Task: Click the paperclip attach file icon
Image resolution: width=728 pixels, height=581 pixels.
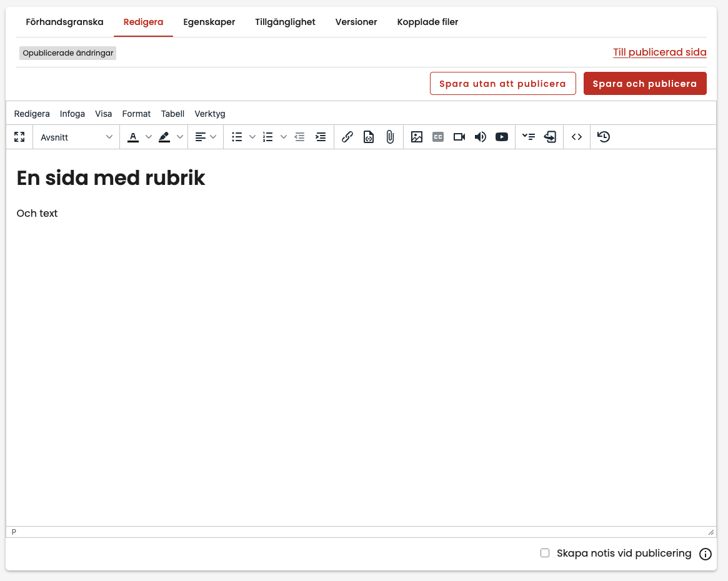Action: tap(390, 137)
